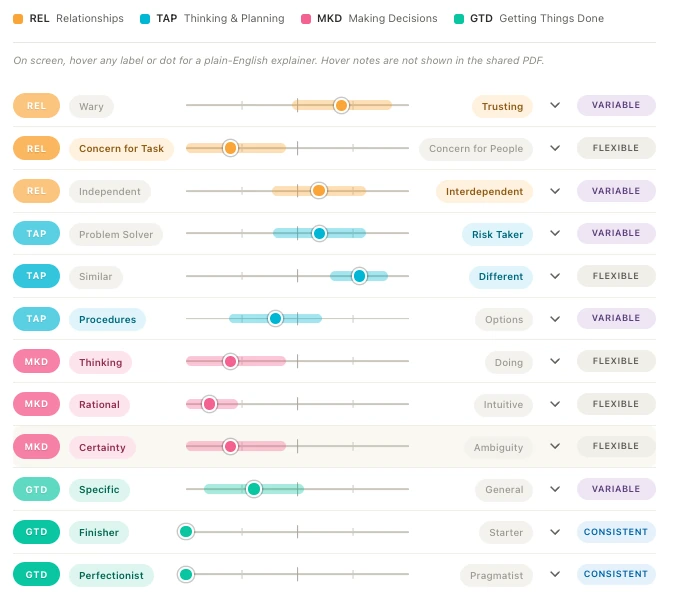This screenshot has height=600, width=678.
Task: Click the Starter label
Action: 506,533
